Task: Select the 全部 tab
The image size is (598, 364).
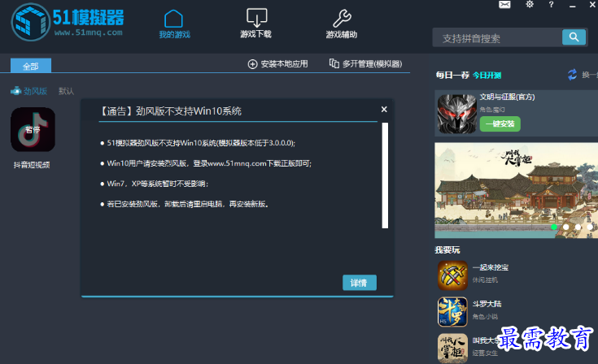Action: click(x=31, y=66)
